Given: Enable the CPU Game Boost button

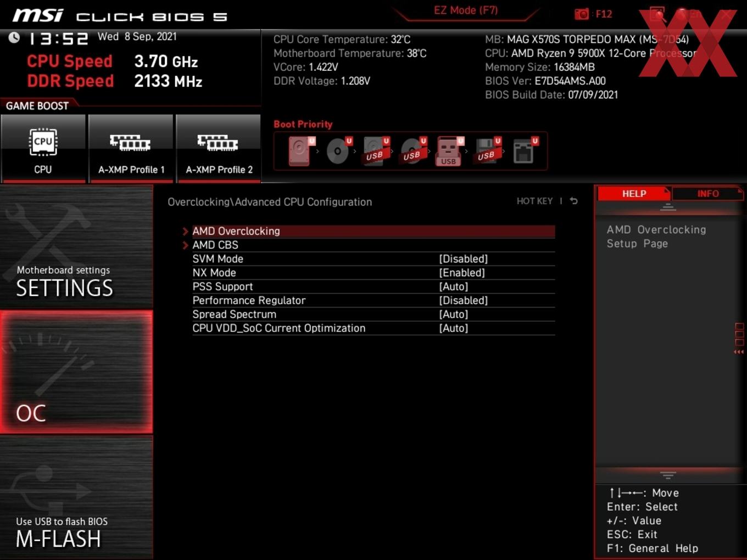Looking at the screenshot, I should (x=43, y=148).
